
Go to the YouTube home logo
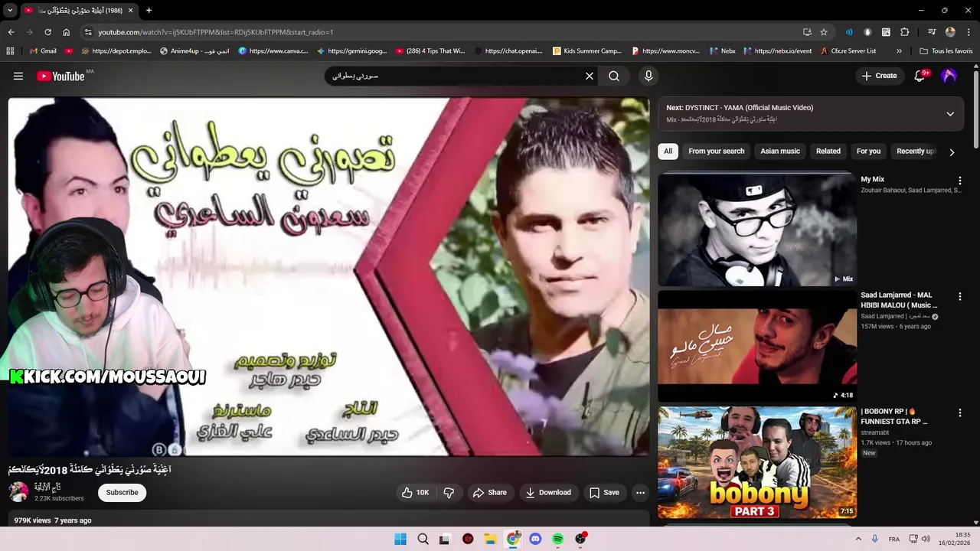click(x=60, y=76)
